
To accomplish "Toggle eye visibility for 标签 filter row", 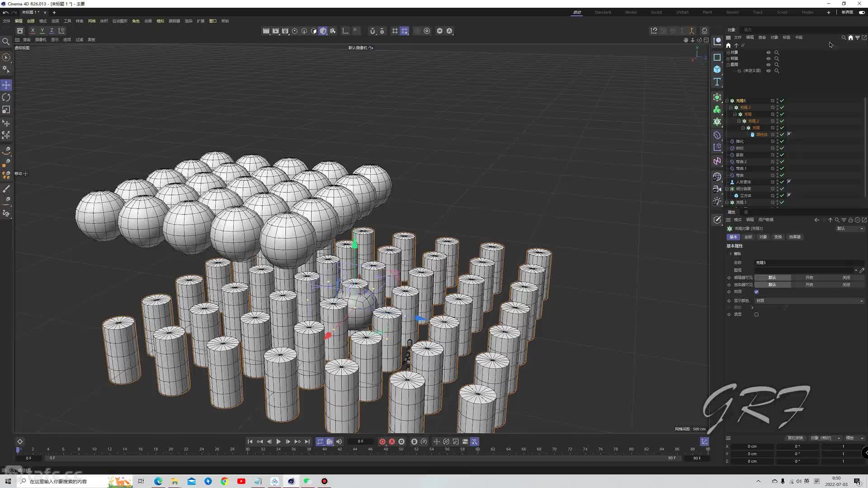I will (x=768, y=58).
